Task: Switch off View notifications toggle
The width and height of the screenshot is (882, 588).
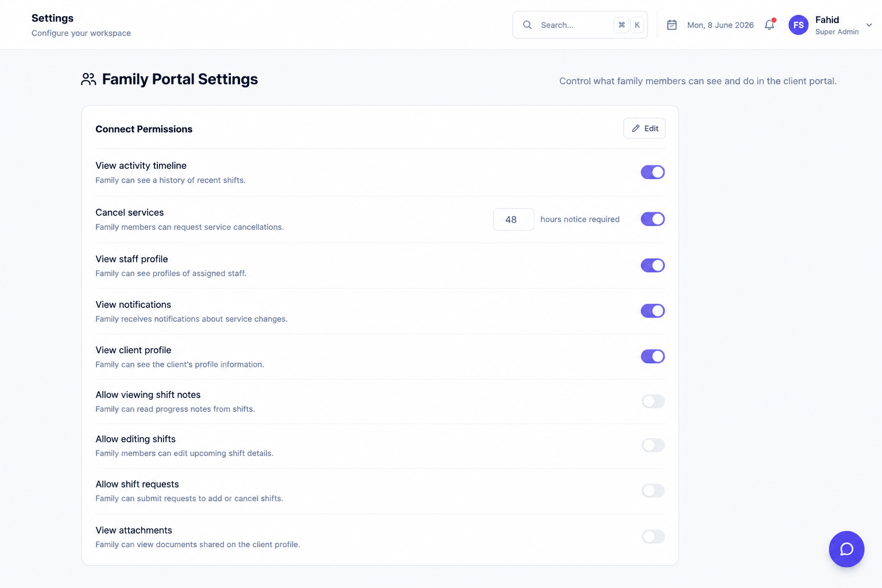Action: point(653,311)
